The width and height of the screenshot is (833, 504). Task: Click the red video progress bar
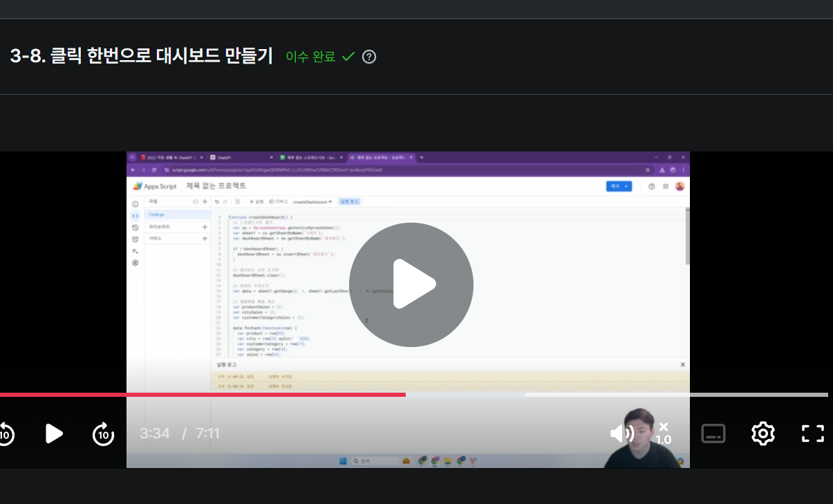pyautogui.click(x=203, y=395)
